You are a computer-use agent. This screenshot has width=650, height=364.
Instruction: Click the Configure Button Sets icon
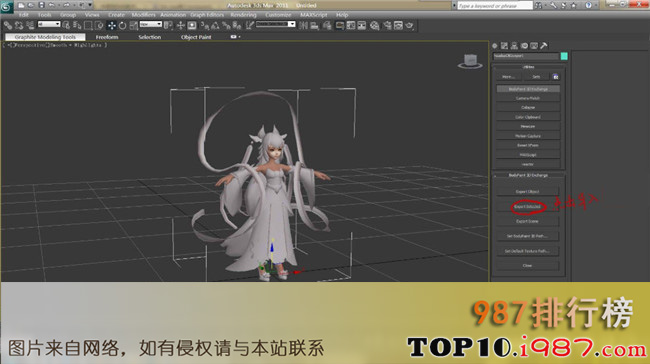(555, 77)
